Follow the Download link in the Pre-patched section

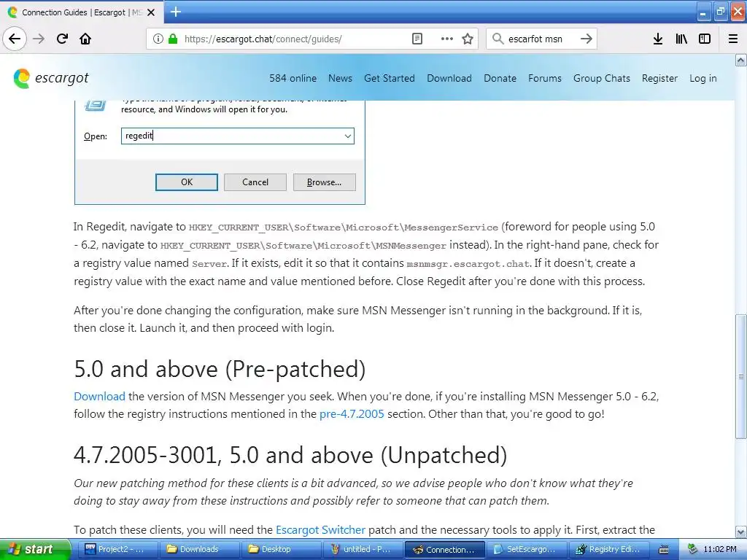99,396
